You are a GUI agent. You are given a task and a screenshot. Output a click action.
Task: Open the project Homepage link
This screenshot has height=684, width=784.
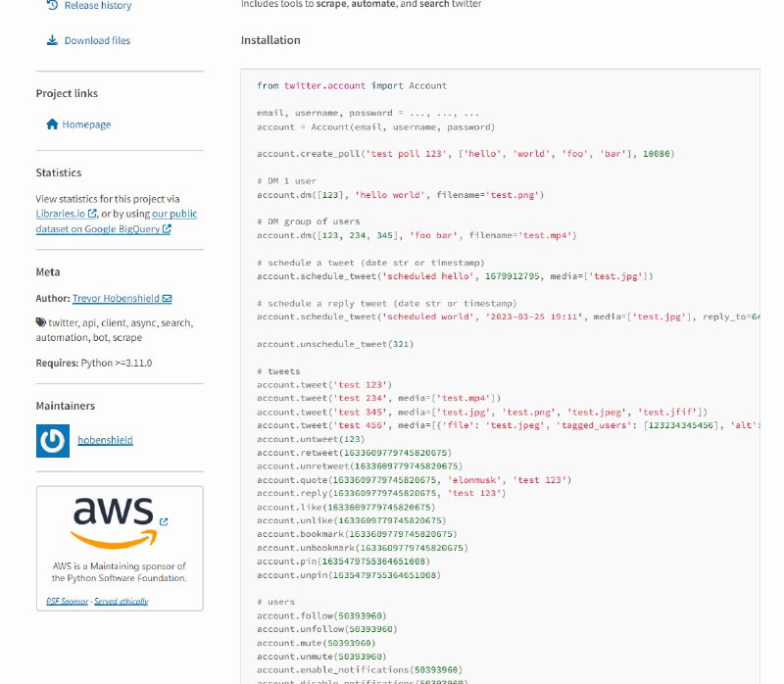coord(86,124)
